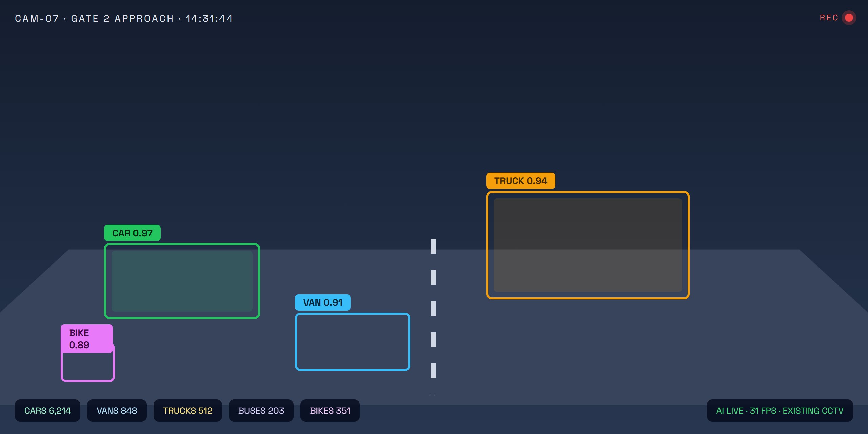
Task: Click the VAN 0.91 detection label
Action: 323,302
